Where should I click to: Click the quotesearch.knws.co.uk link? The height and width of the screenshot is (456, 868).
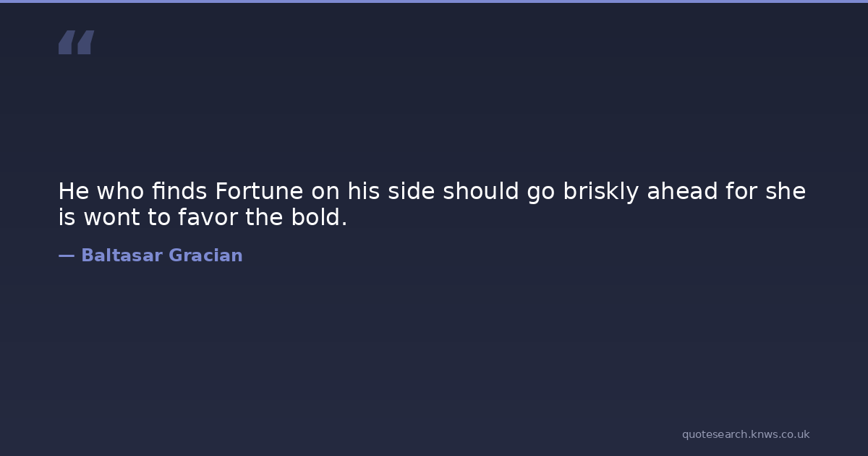tap(746, 434)
